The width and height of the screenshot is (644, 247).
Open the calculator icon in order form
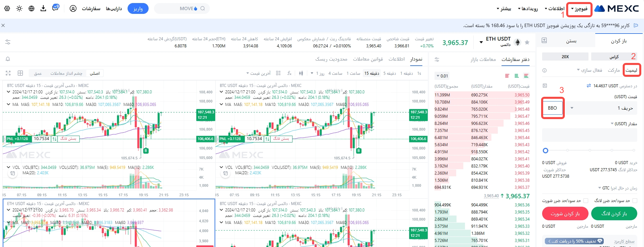545,86
